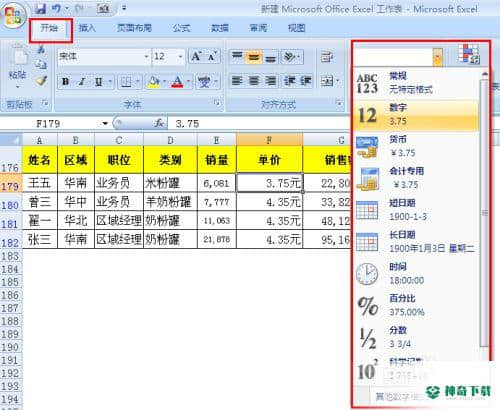Decrease font size with the small A
Image resolution: width=500 pixels, height=410 pixels.
pos(212,57)
